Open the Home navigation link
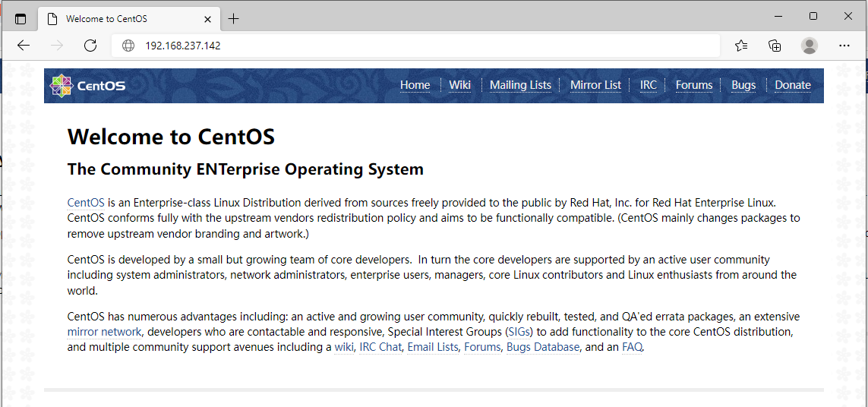Screen dimensions: 868x407 click(415, 85)
